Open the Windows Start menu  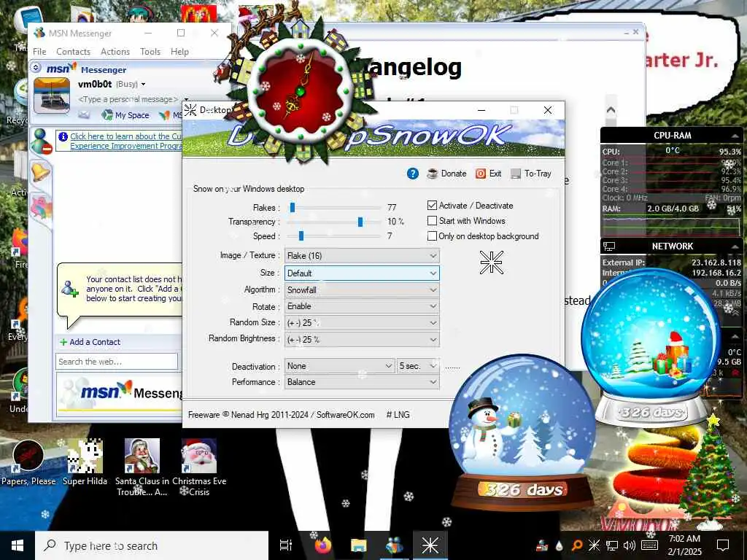[x=18, y=545]
